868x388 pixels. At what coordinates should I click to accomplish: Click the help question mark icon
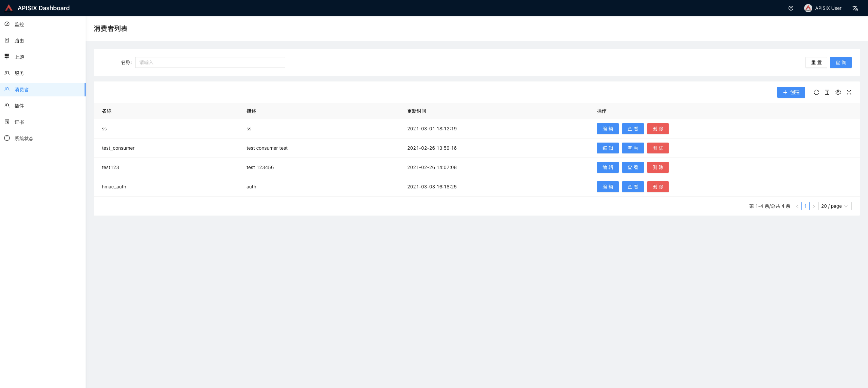coord(791,8)
